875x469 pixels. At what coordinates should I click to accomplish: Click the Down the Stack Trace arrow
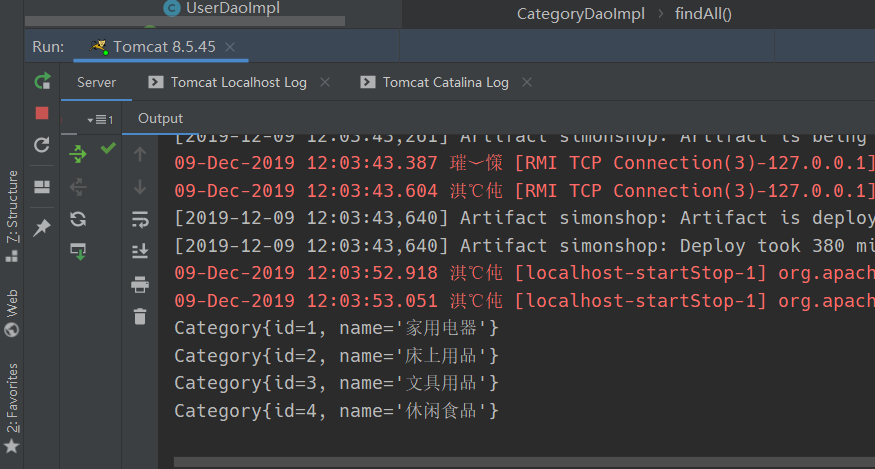(140, 187)
